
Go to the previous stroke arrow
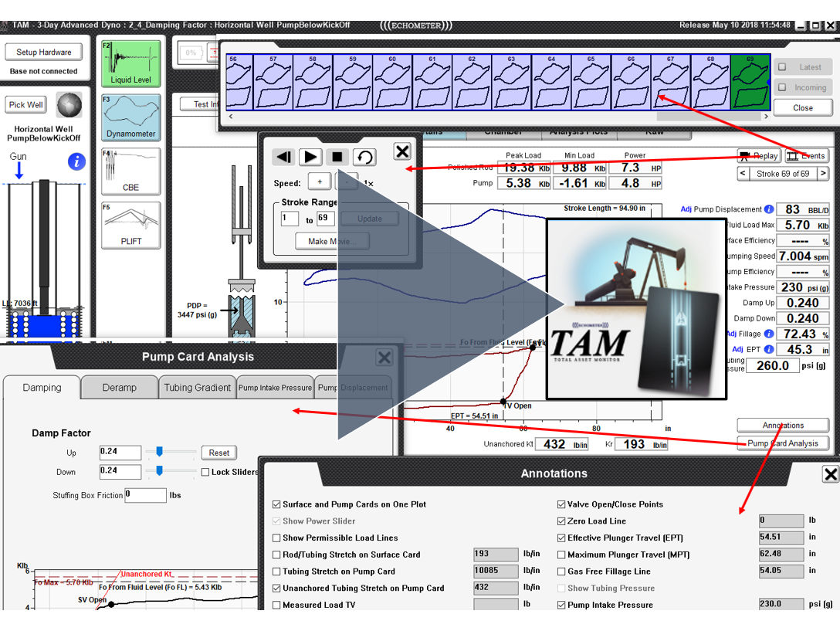(743, 174)
